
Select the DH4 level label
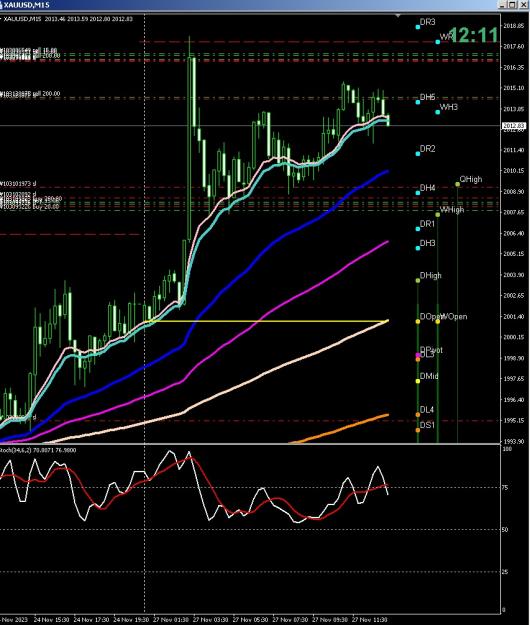tap(427, 188)
